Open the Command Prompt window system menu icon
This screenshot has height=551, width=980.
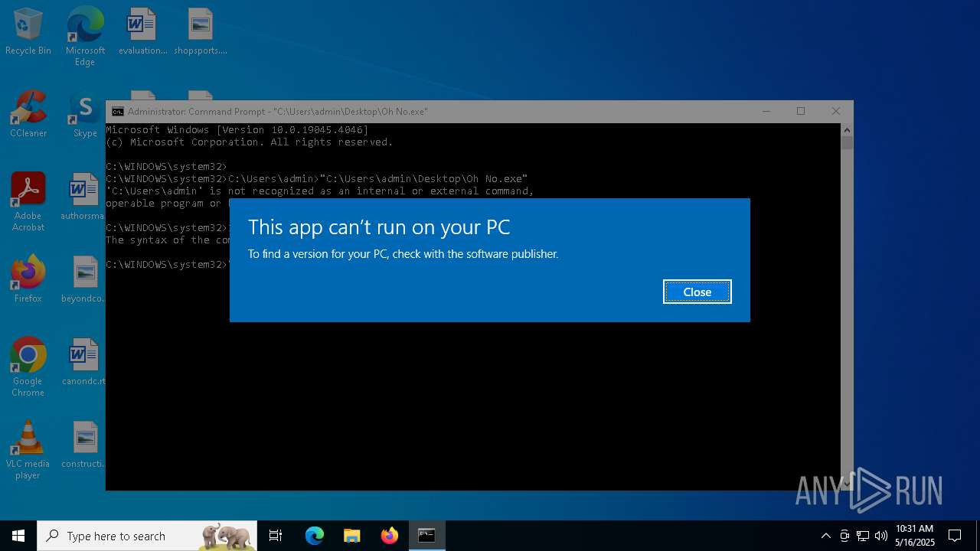coord(118,112)
